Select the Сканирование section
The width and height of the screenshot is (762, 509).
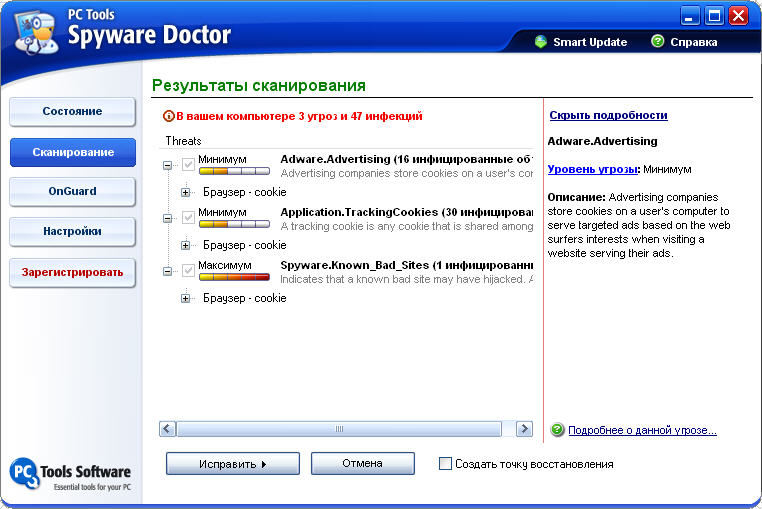point(73,152)
